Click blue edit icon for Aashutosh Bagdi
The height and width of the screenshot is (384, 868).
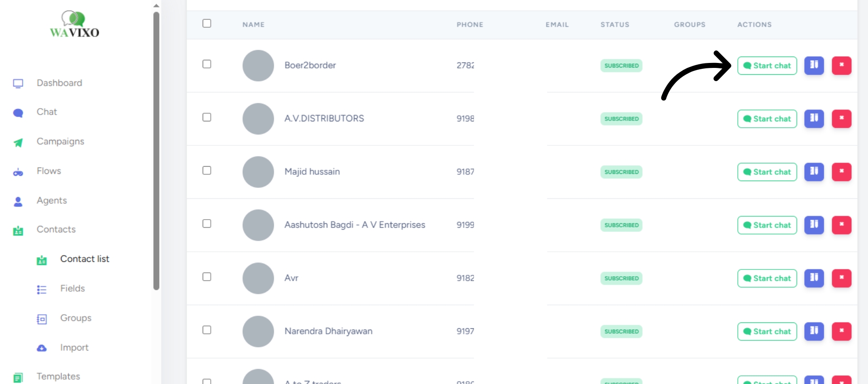[814, 225]
